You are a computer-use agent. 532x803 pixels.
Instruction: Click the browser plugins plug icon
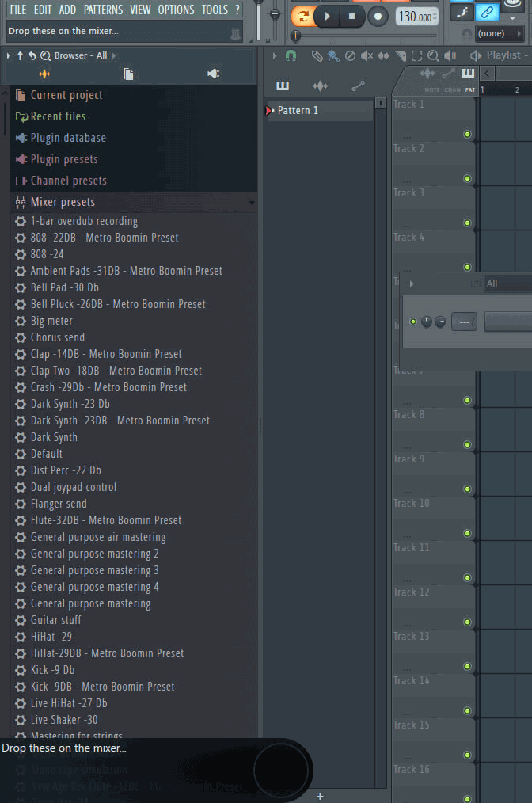[x=213, y=74]
